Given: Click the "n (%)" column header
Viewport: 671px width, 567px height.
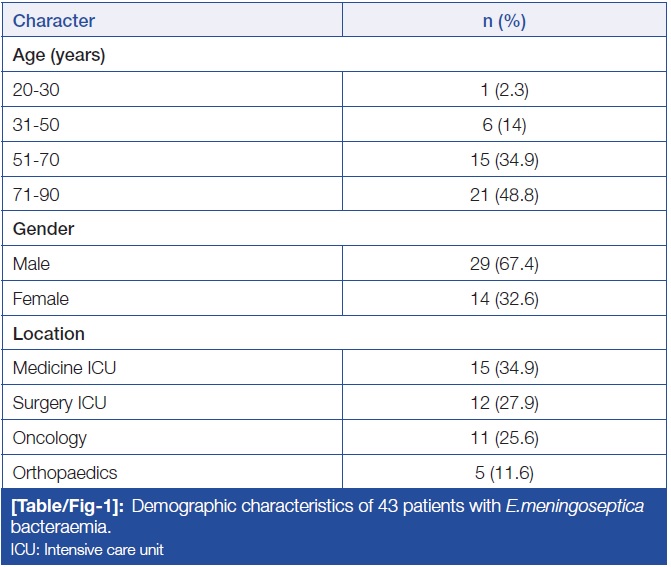Looking at the screenshot, I should 504,20.
